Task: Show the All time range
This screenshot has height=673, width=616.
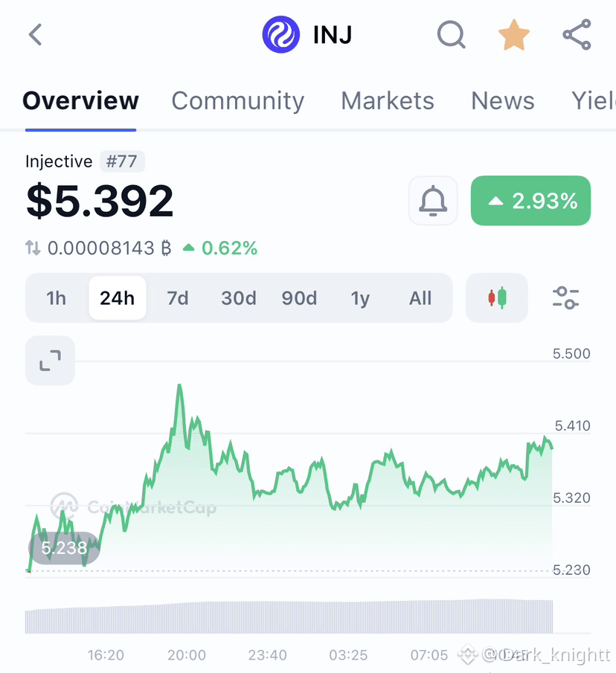Action: 420,298
